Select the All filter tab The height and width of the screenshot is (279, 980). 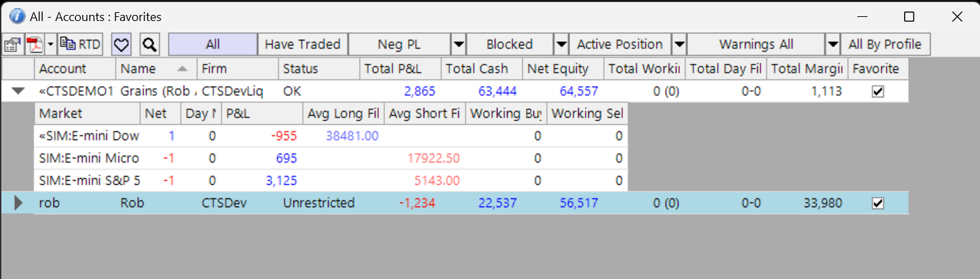coord(213,45)
